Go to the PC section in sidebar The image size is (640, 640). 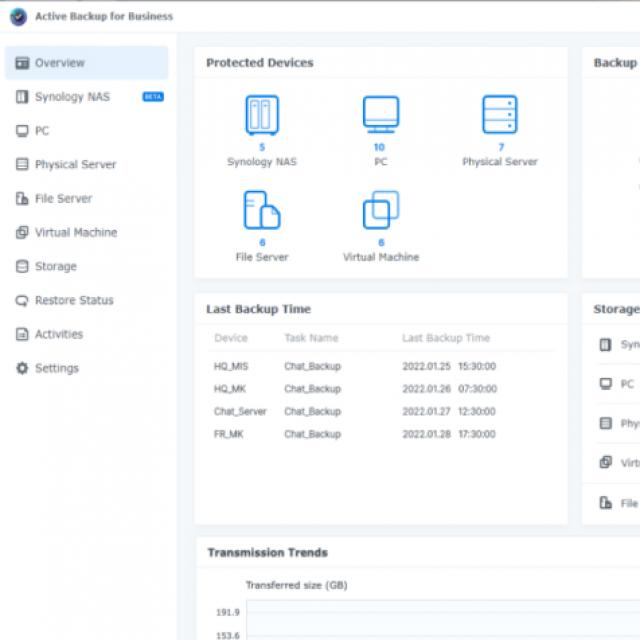click(x=87, y=131)
